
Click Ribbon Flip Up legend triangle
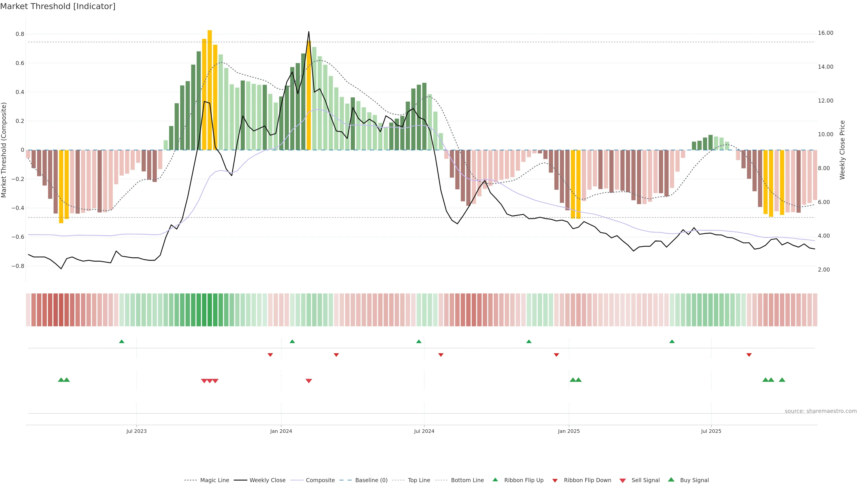[x=495, y=480]
